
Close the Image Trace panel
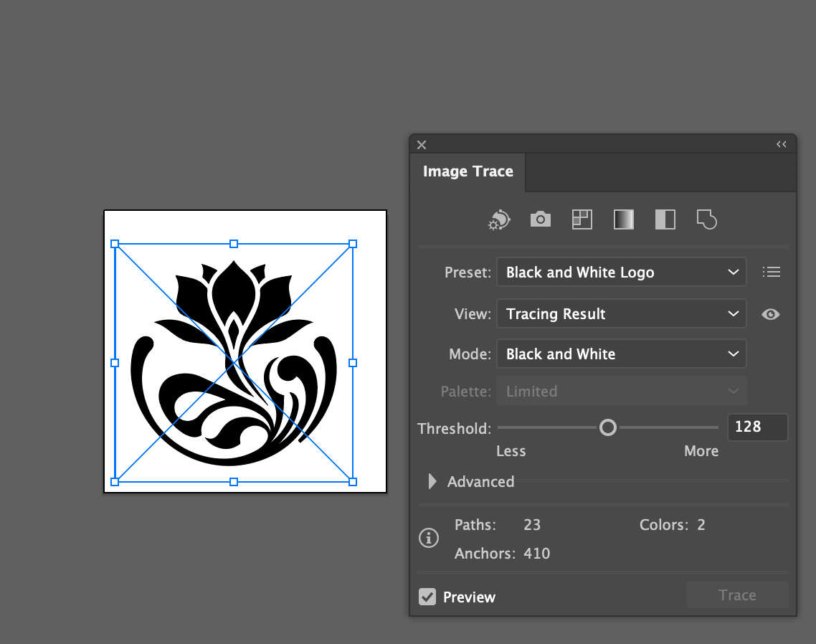422,144
